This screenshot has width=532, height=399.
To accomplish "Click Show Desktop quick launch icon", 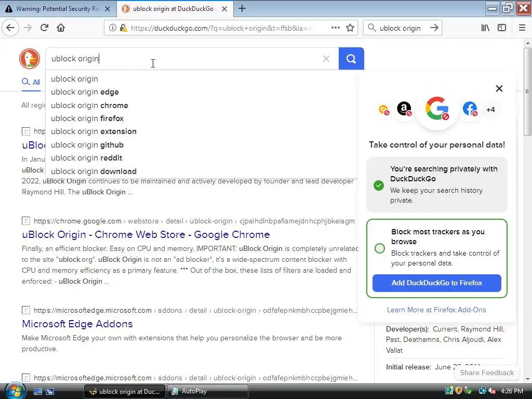I will coord(37,391).
